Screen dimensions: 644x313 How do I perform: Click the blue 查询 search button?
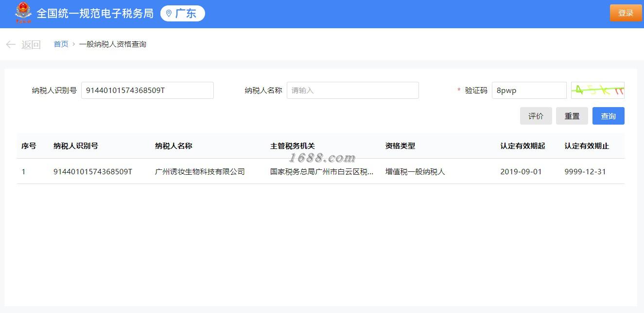click(609, 116)
